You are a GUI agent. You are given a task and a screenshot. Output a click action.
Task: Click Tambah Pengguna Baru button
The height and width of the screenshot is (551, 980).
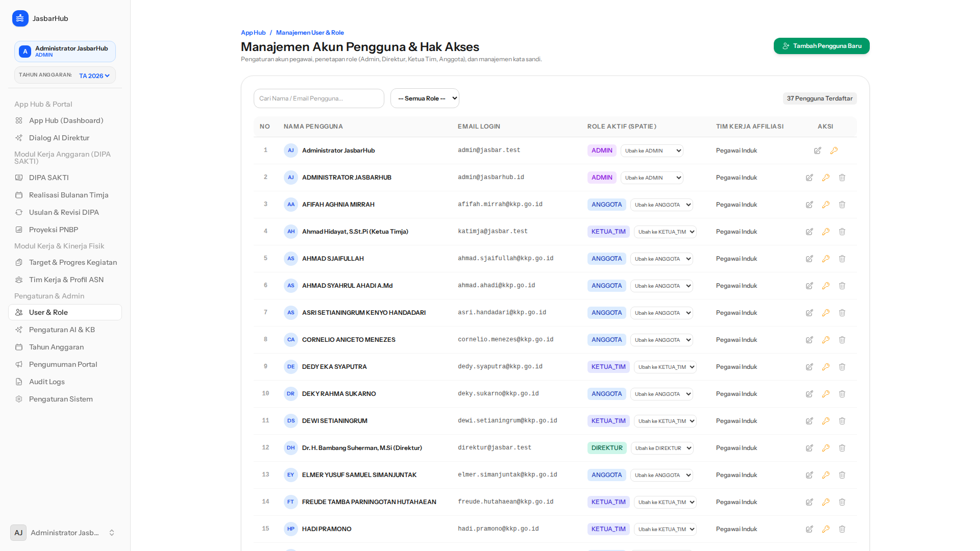point(821,46)
